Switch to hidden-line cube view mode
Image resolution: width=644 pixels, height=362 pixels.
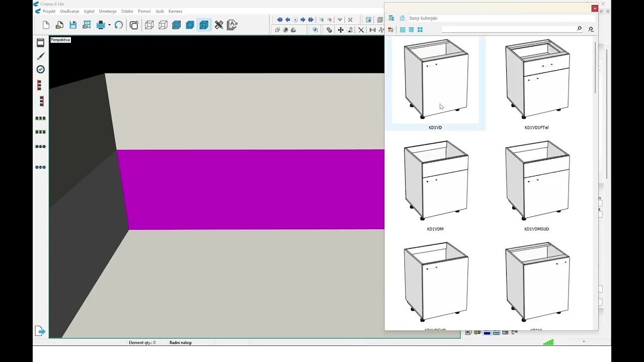163,25
